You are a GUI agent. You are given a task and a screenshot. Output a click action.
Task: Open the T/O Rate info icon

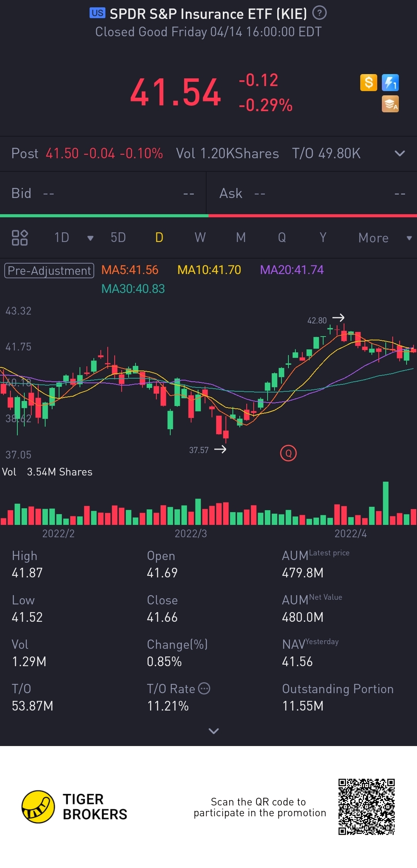[x=204, y=689]
